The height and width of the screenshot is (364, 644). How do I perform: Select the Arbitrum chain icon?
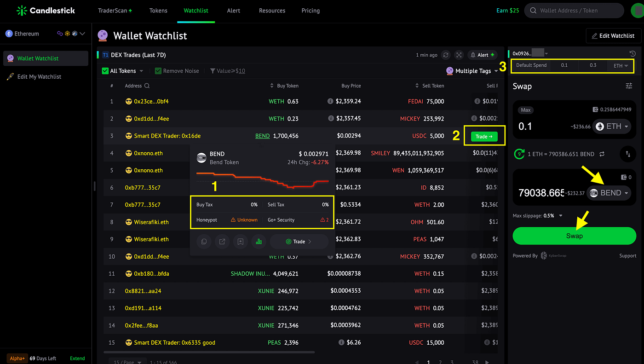click(x=75, y=34)
